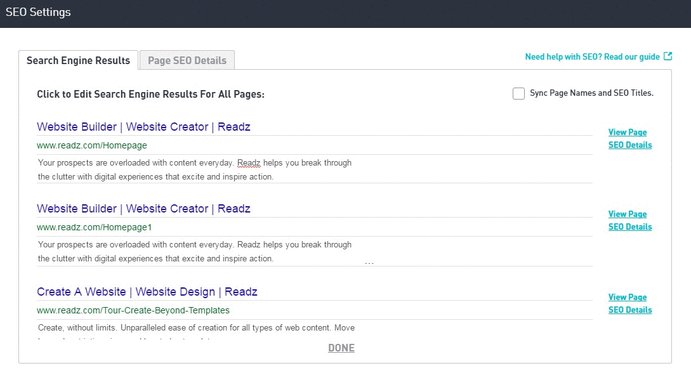Click View Page for Tour-Create-Beyond-Templates
Screen dimensions: 691x387
click(x=627, y=298)
